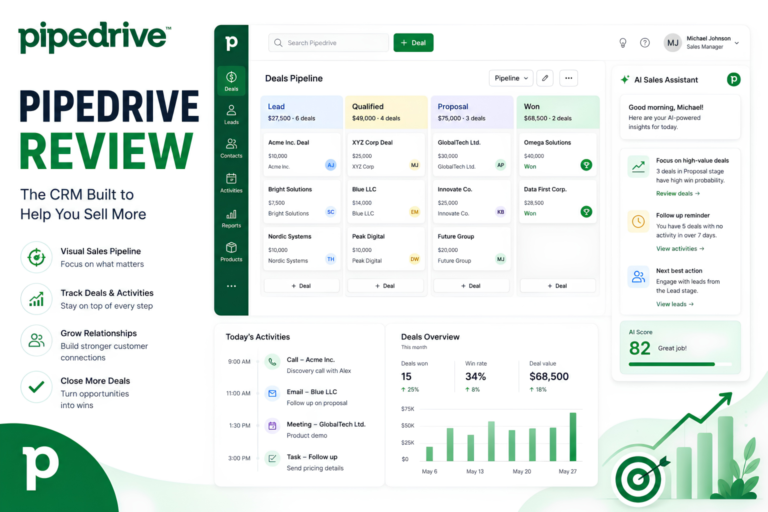Open the Pipeline dropdown
Image resolution: width=768 pixels, height=512 pixels.
click(x=511, y=78)
